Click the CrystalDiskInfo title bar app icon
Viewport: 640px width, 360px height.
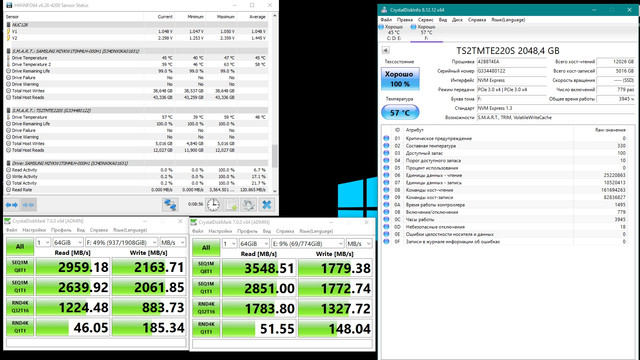384,10
